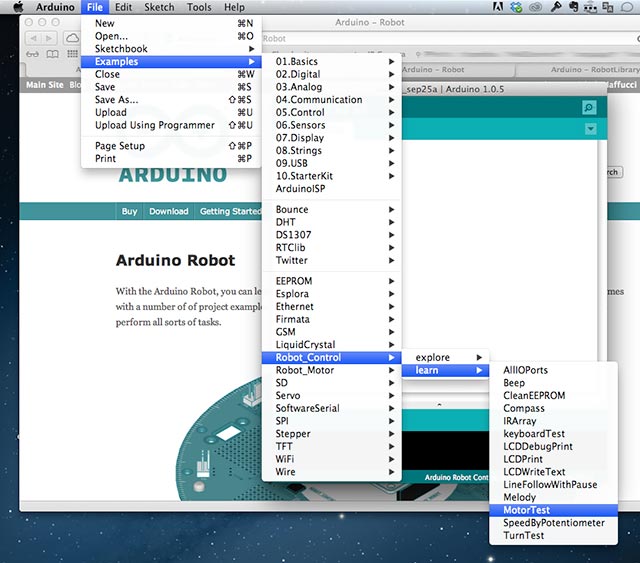Open the Spotlight-style key icon in menu bar
640x563 pixels.
coord(556,7)
